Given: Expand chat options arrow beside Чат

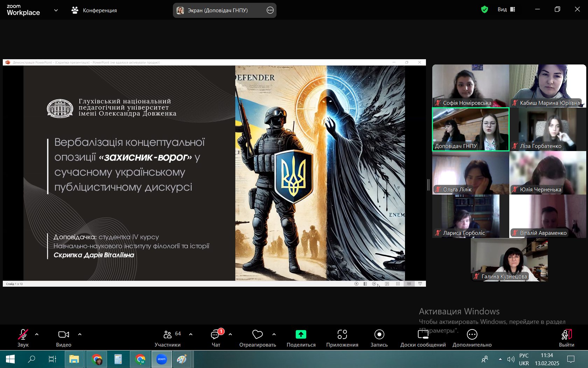Looking at the screenshot, I should click(230, 334).
